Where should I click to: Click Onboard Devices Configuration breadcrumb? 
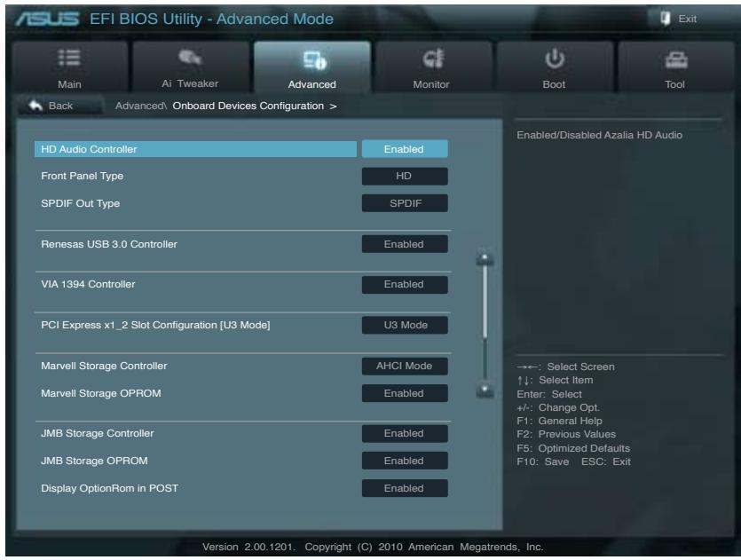pos(248,106)
